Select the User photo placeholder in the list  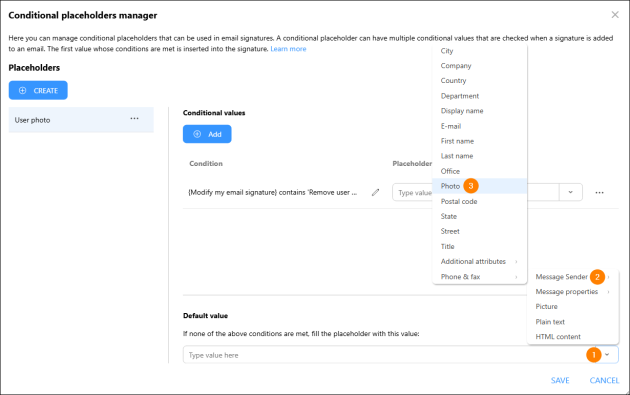click(x=81, y=120)
